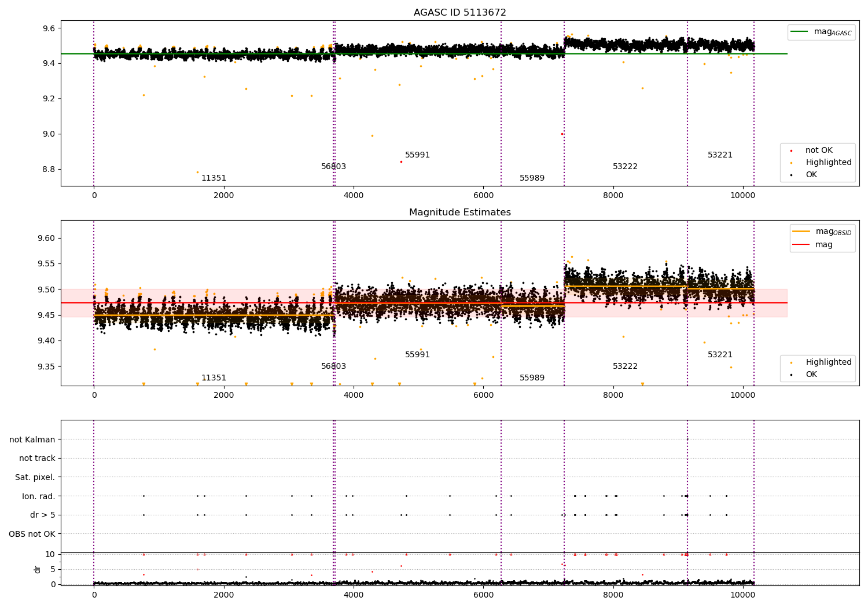Click the 'OBS not OK' row label
Screen dimensions: 868x608
[32, 534]
